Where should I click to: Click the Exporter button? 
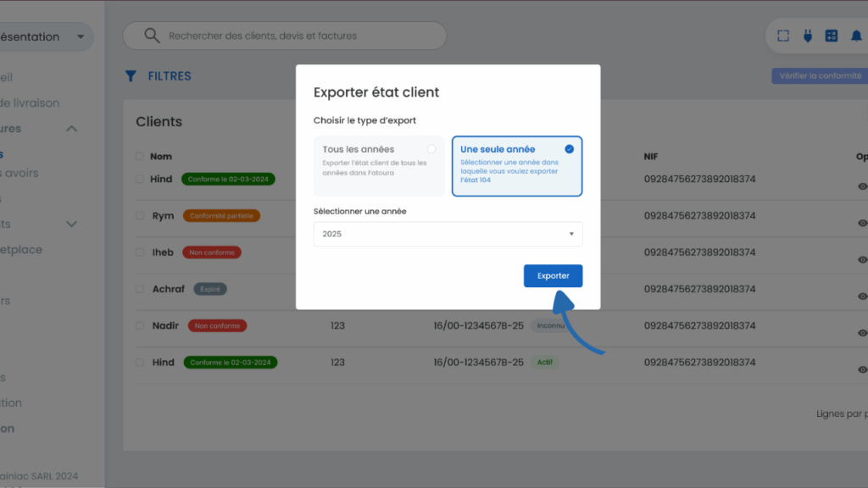coord(553,276)
